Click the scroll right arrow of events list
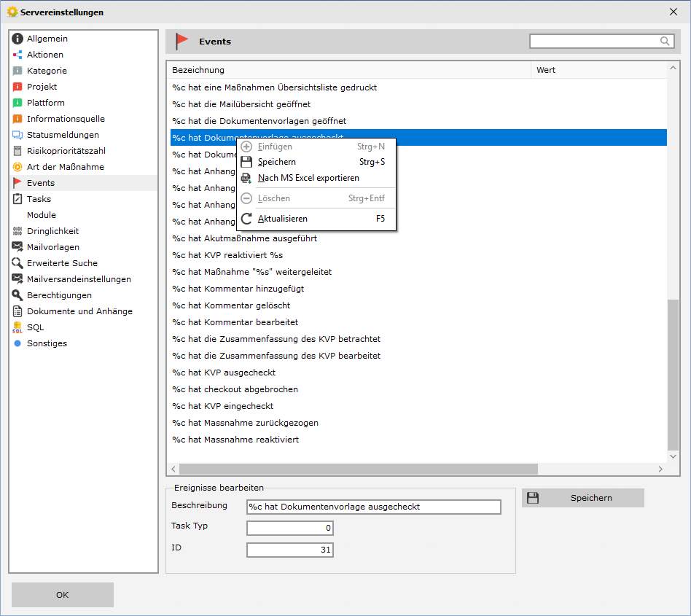691x616 pixels. coord(660,469)
